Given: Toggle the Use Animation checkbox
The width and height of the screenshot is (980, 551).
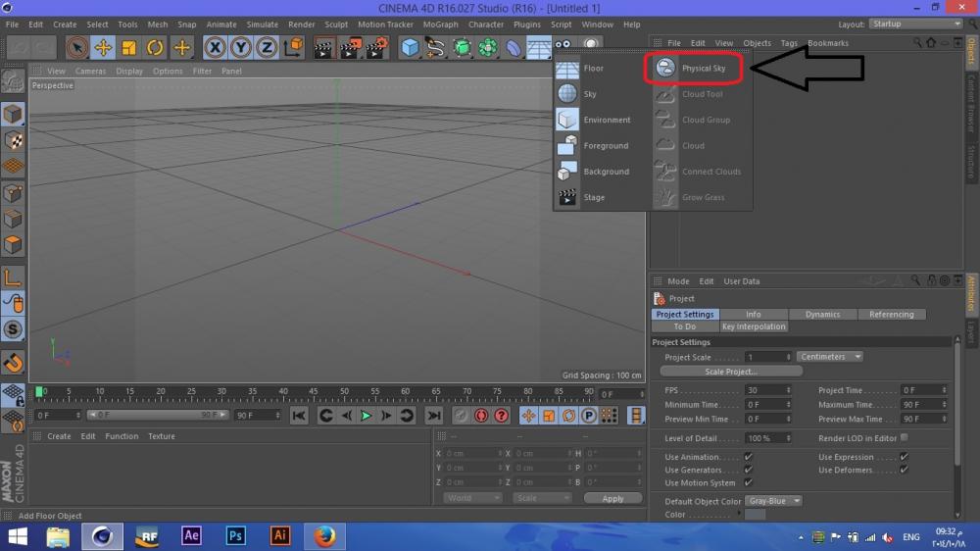Looking at the screenshot, I should (748, 457).
